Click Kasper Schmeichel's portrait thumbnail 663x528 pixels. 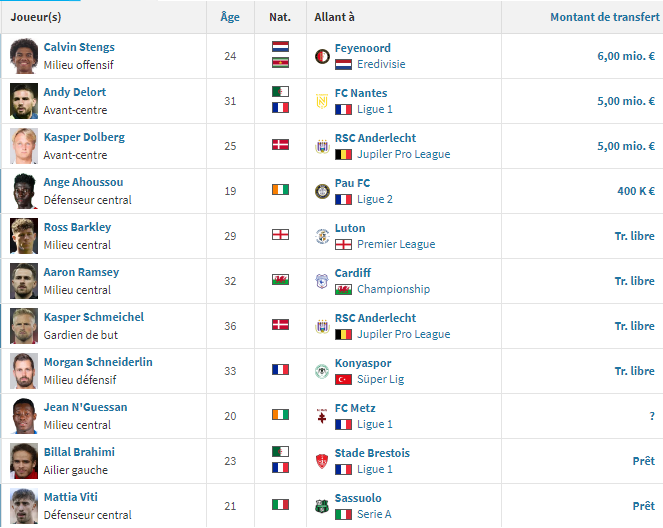23,326
